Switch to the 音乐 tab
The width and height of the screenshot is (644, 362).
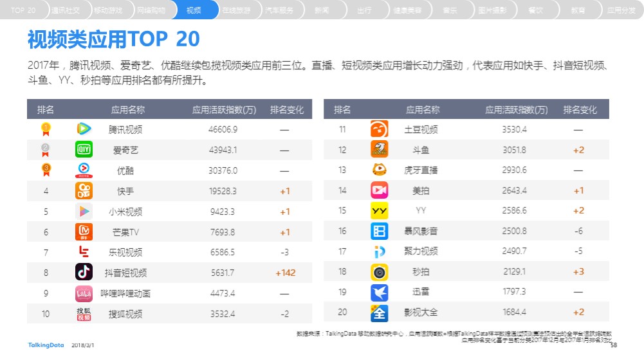coord(450,10)
